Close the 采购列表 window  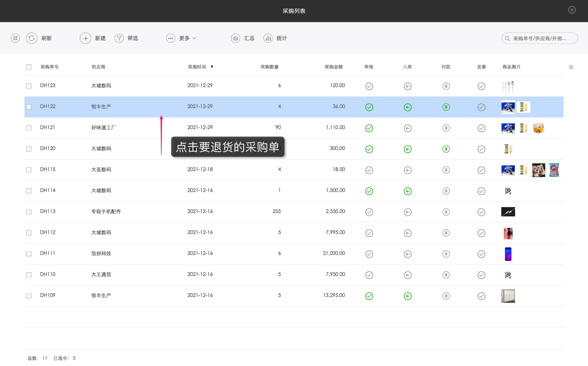572,10
